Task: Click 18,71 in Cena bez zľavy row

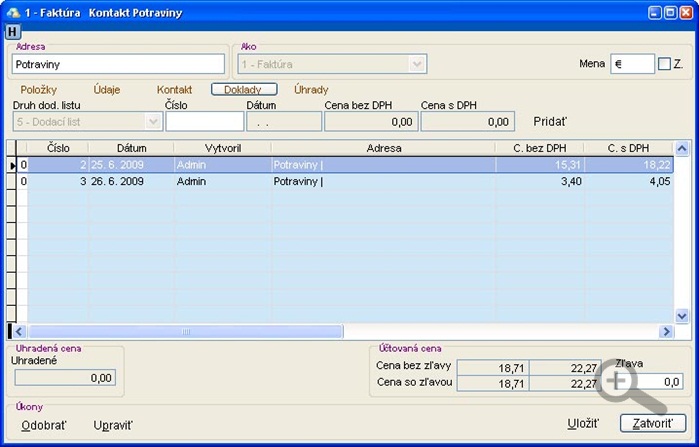Action: [x=493, y=368]
